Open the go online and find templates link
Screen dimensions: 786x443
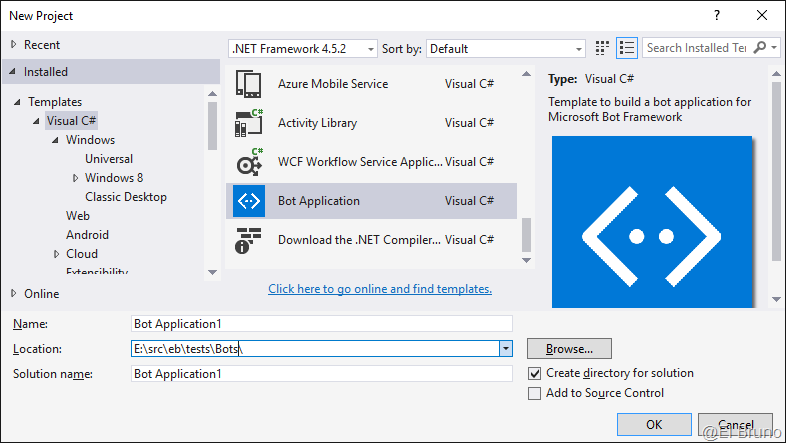click(x=380, y=289)
